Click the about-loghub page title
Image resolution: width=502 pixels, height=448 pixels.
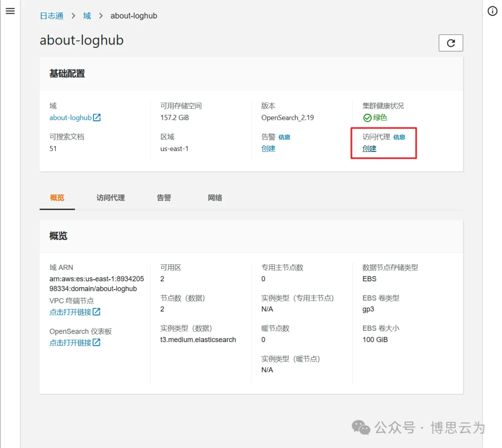pos(82,40)
